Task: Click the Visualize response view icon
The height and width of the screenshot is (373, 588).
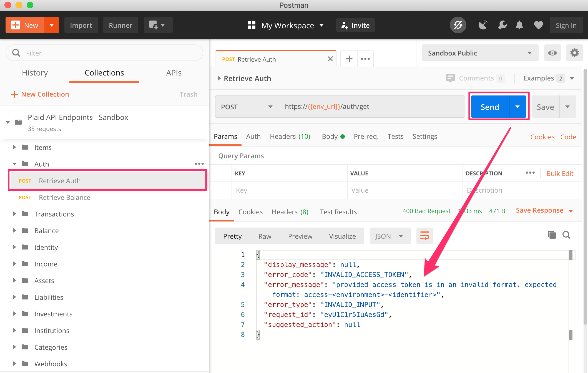Action: coord(343,236)
